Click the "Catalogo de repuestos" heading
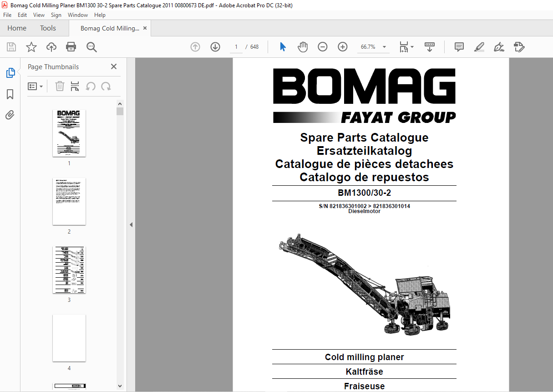Image resolution: width=553 pixels, height=392 pixels. pos(364,177)
